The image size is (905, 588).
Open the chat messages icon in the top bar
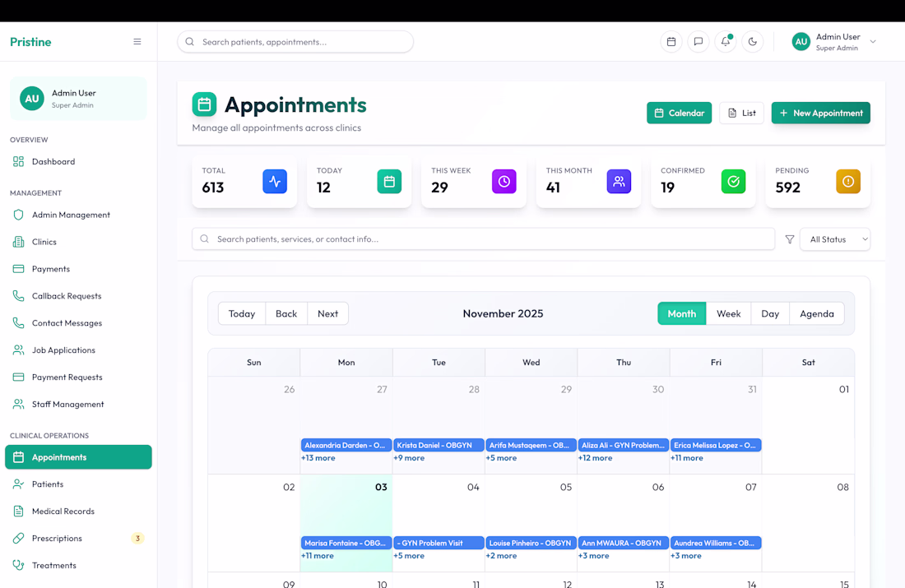click(x=698, y=42)
